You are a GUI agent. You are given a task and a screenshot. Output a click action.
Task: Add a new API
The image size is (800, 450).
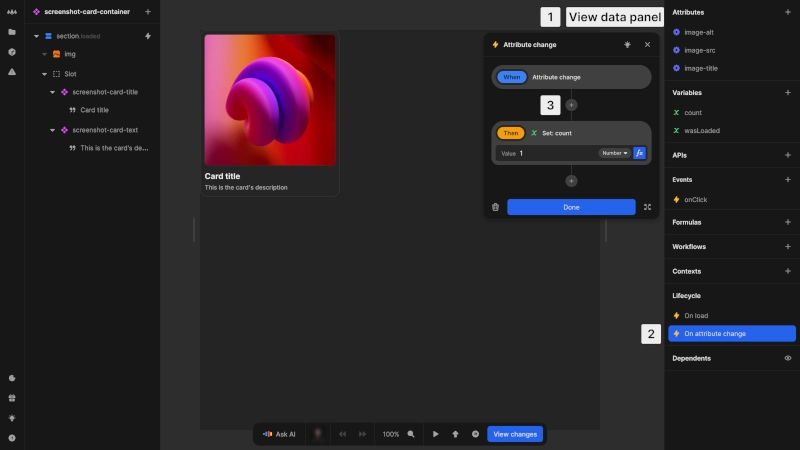click(787, 155)
